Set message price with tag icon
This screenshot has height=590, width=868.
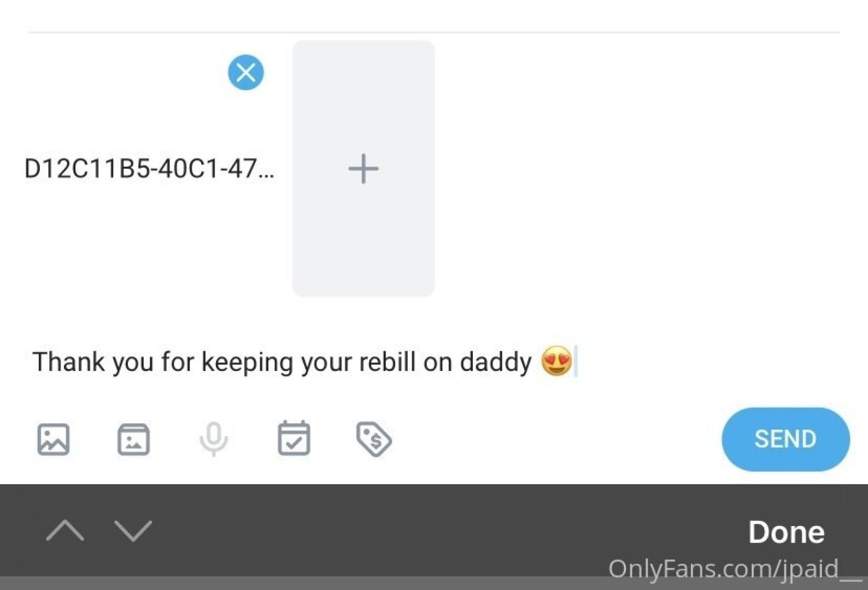[374, 439]
